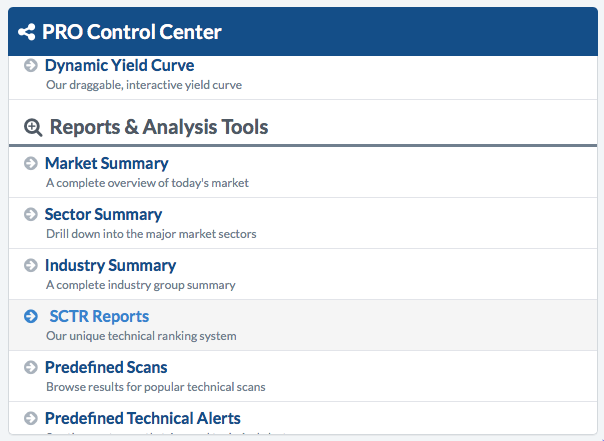Click the share icon beside PRO Control Center
Screen dimensions: 604x441
pyautogui.click(x=27, y=32)
